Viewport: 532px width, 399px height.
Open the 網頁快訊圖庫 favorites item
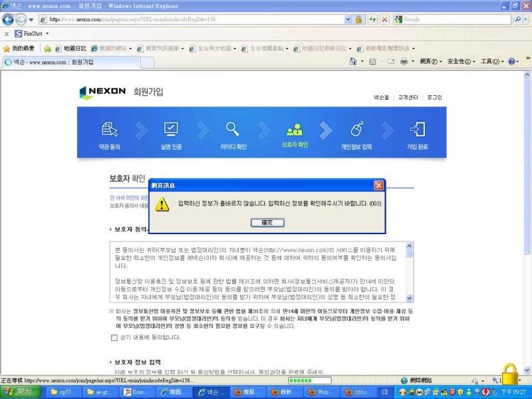[x=160, y=49]
